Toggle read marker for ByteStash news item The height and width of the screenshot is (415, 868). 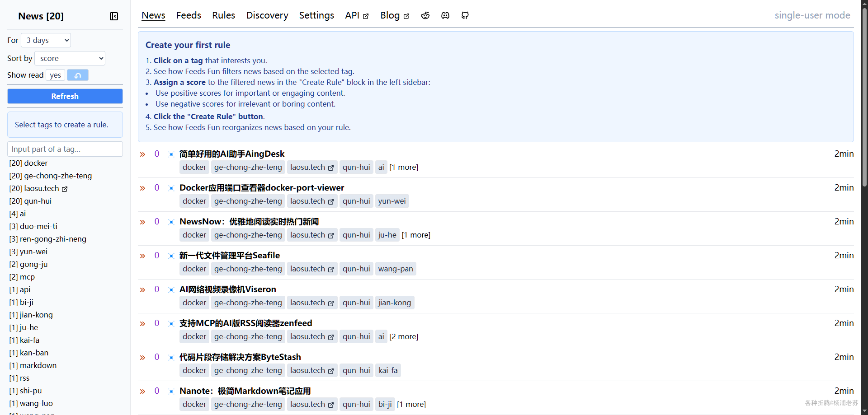(x=171, y=358)
